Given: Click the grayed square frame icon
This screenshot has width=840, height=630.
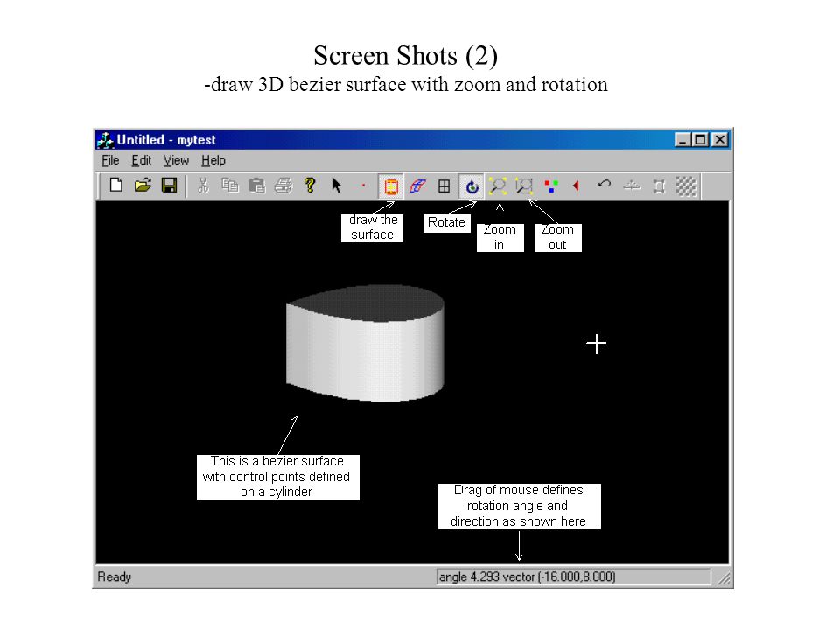Looking at the screenshot, I should 659,185.
